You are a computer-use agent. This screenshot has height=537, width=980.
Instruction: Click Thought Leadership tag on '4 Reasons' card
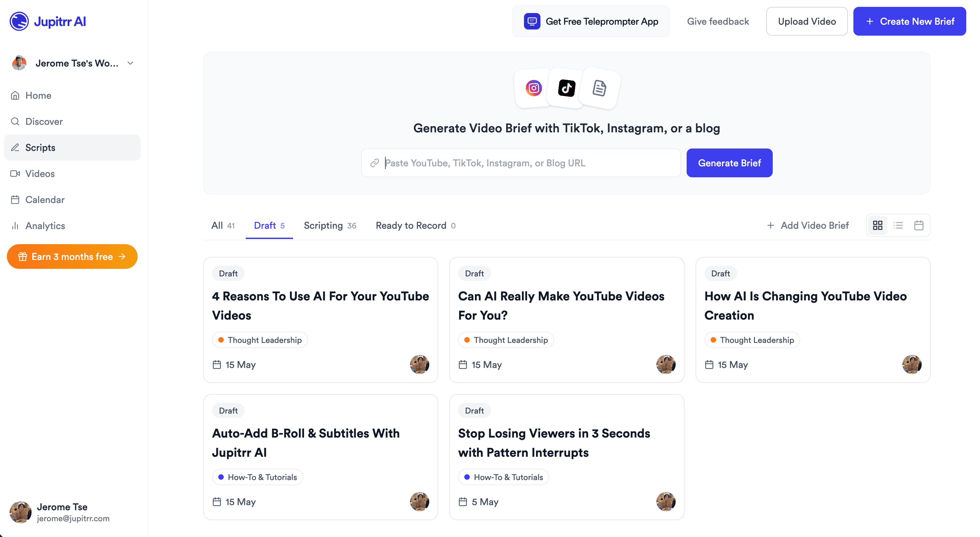pos(260,340)
